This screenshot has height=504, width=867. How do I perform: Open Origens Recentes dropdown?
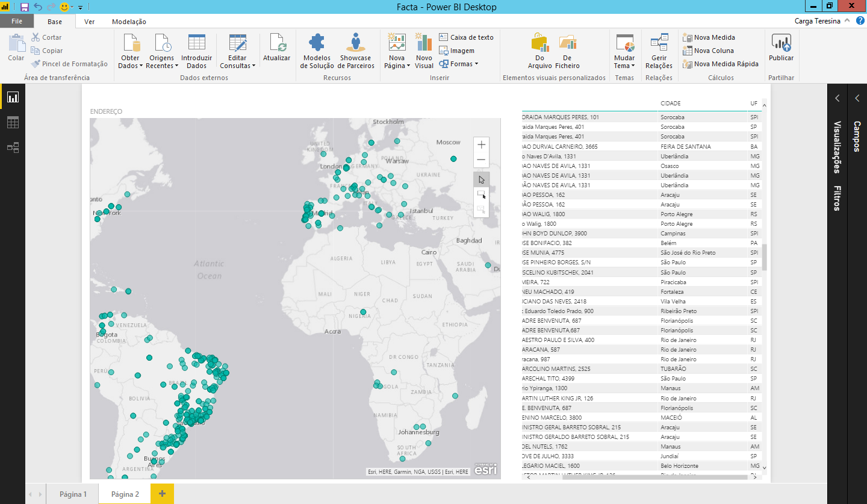tap(161, 52)
